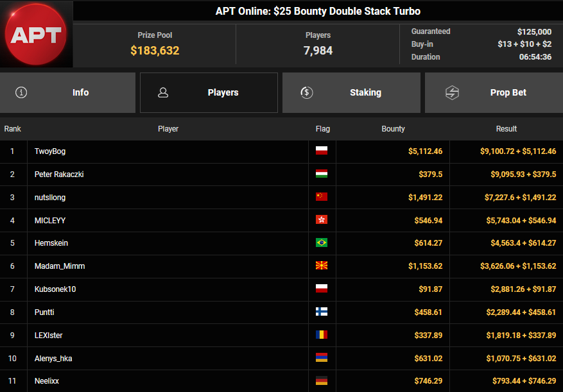Click the Players person icon

(163, 92)
